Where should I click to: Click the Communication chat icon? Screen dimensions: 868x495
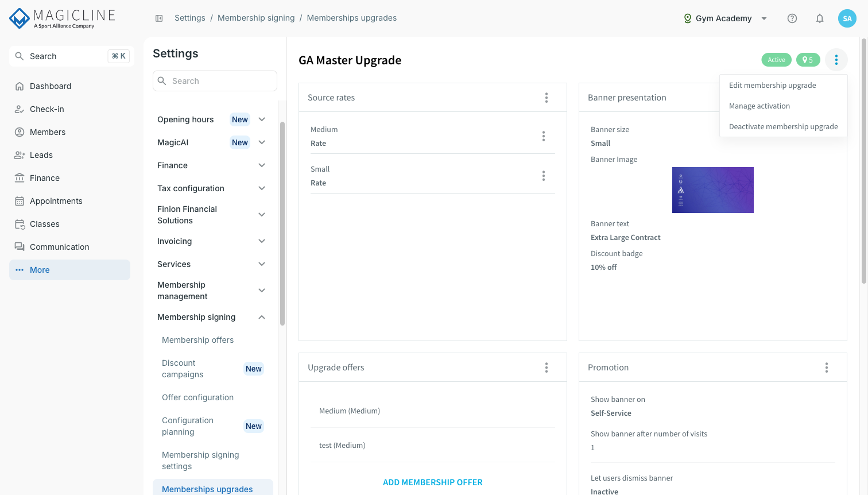point(20,247)
